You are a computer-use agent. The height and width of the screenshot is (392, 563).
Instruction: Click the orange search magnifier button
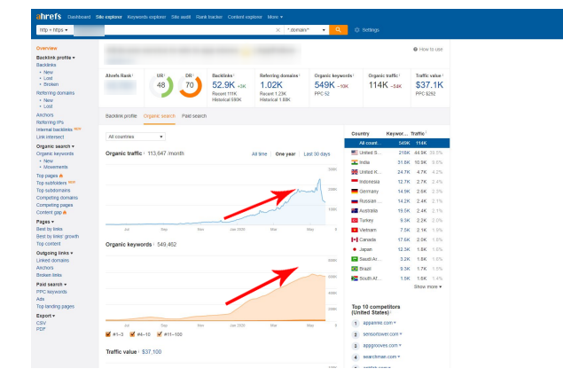pos(338,30)
